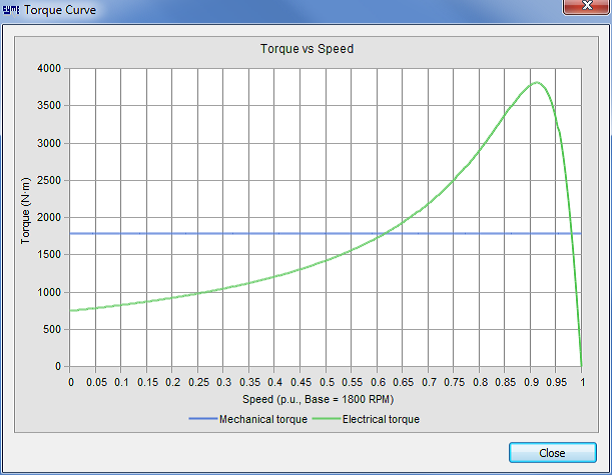Click the 0.05 tick on speed axis
This screenshot has height=475, width=612.
click(96, 382)
